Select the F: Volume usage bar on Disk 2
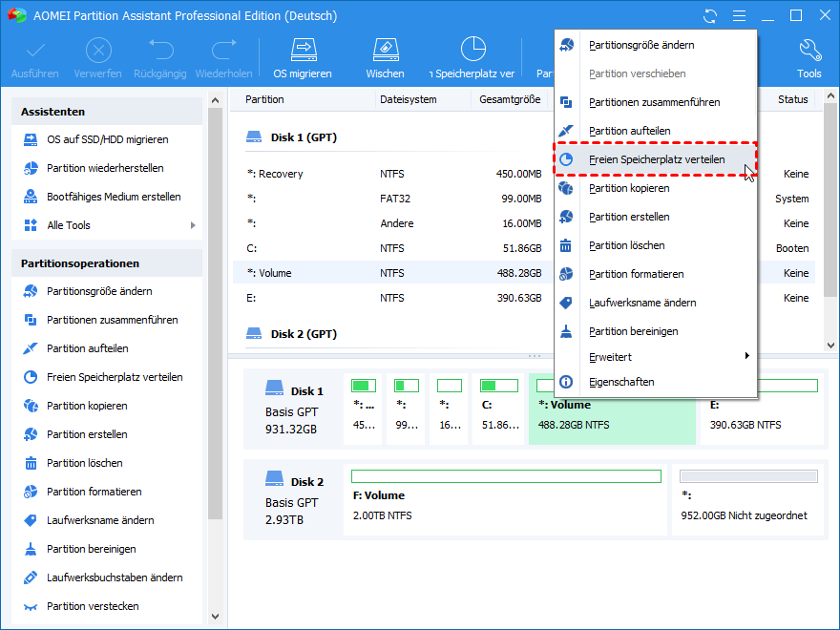 506,475
